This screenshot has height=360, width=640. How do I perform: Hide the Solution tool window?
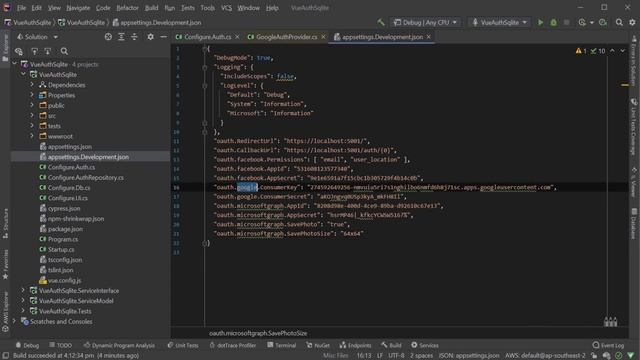163,37
